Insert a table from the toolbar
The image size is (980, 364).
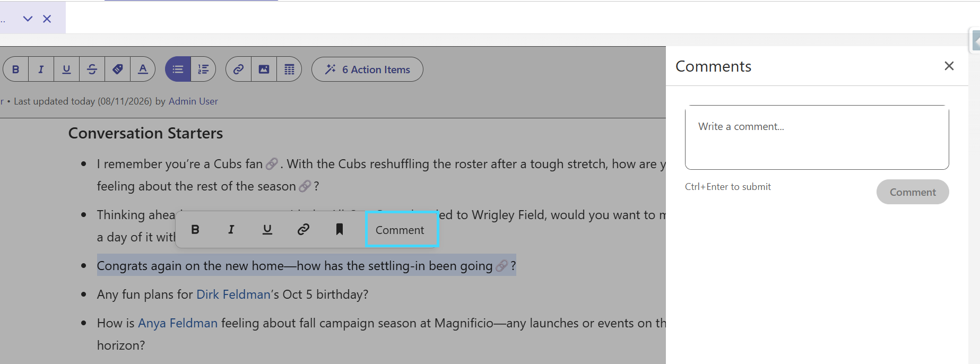[289, 70]
